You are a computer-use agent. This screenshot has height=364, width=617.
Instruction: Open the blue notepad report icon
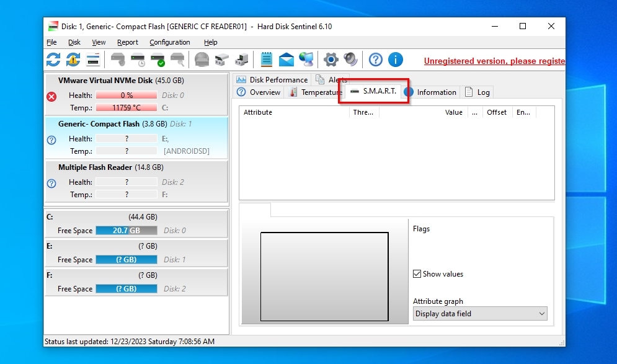(x=267, y=60)
